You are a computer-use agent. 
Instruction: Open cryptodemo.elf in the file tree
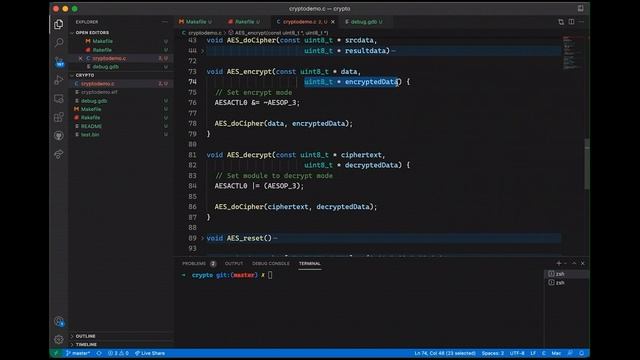(100, 92)
